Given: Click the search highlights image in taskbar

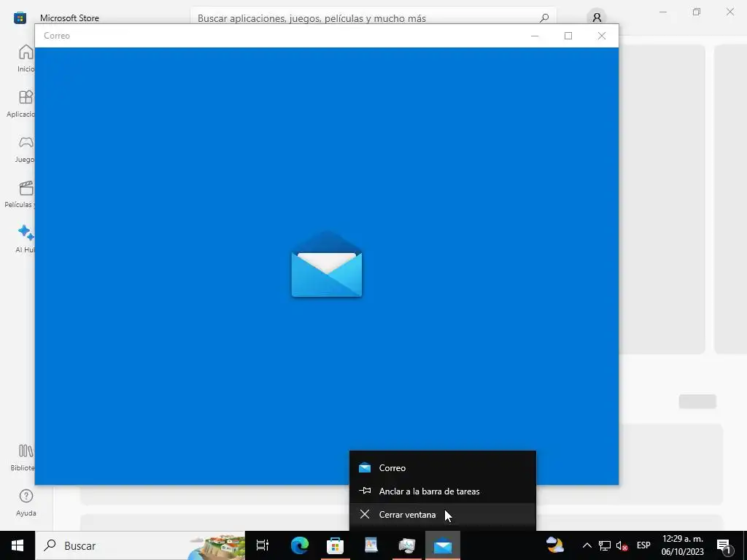Looking at the screenshot, I should (217, 547).
